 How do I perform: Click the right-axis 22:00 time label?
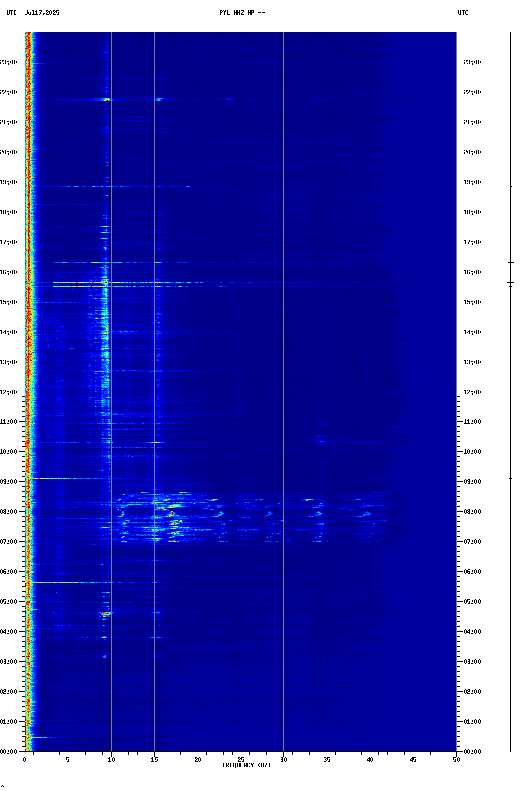pos(472,92)
